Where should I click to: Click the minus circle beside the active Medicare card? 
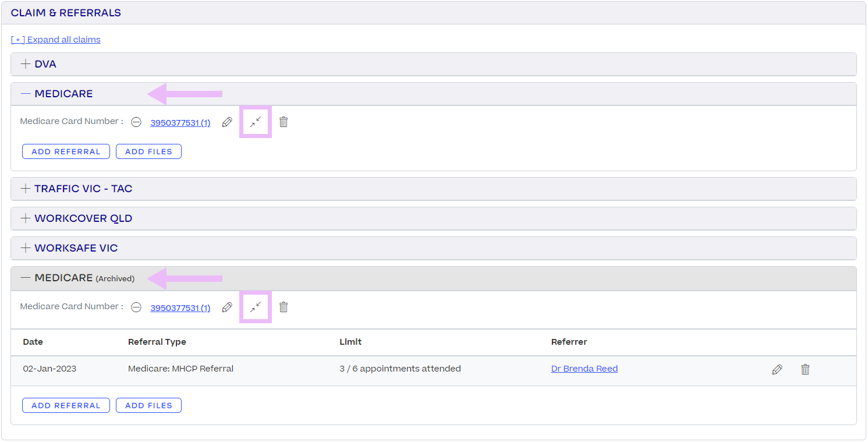click(x=136, y=122)
